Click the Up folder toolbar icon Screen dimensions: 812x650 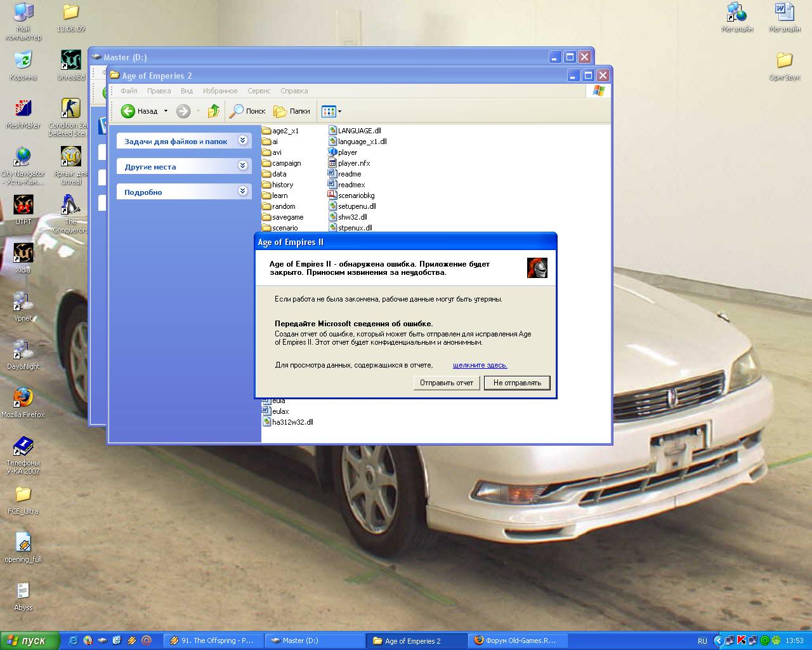[x=214, y=111]
